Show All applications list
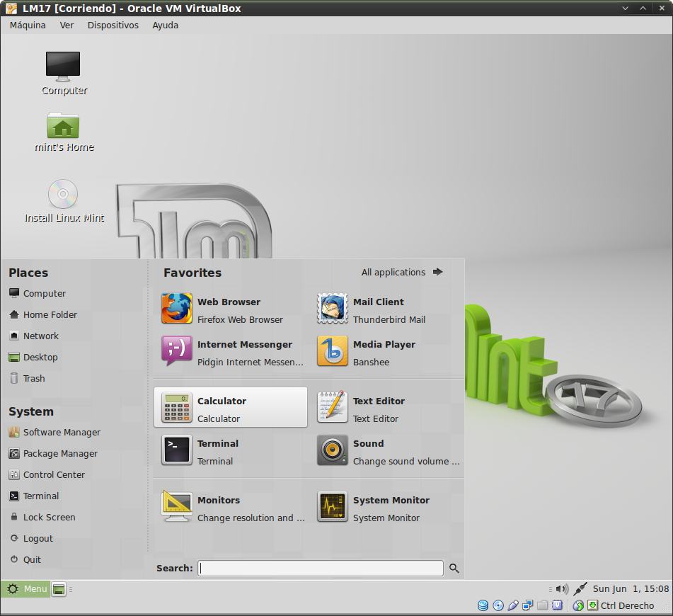Image resolution: width=673 pixels, height=616 pixels. (401, 272)
